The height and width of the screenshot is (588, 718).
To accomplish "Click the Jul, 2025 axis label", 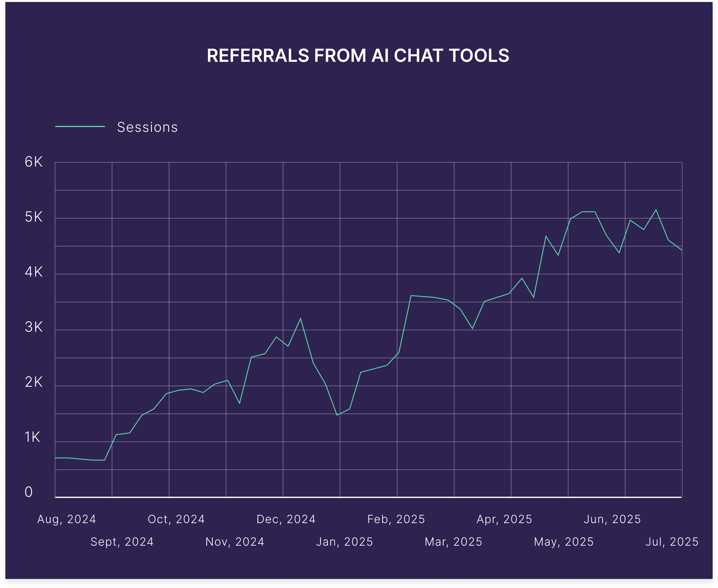I will point(672,542).
